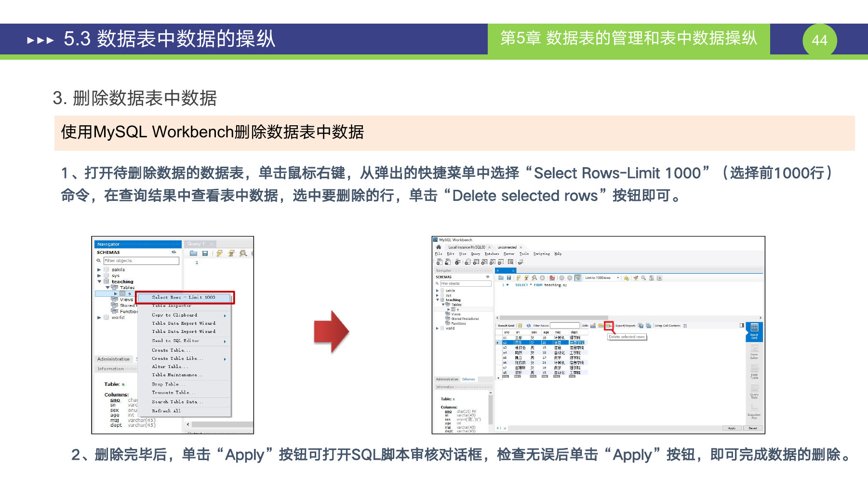Click the reconnect to DBMS icon in main toolbar
868x488 pixels.
pyautogui.click(x=521, y=262)
